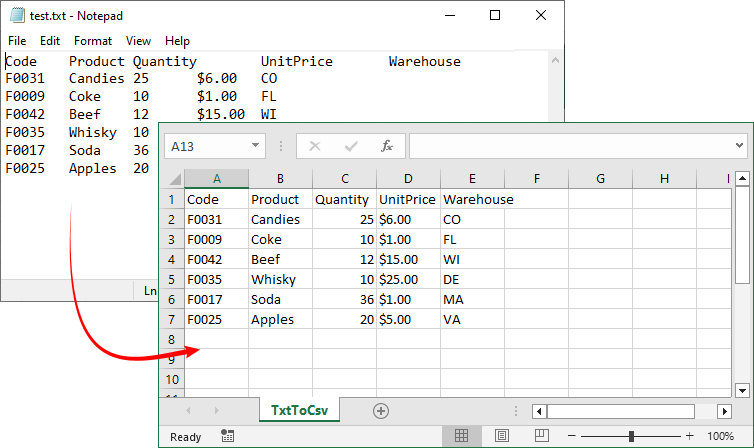
Task: Click the zoom out minus button
Action: pyautogui.click(x=572, y=436)
